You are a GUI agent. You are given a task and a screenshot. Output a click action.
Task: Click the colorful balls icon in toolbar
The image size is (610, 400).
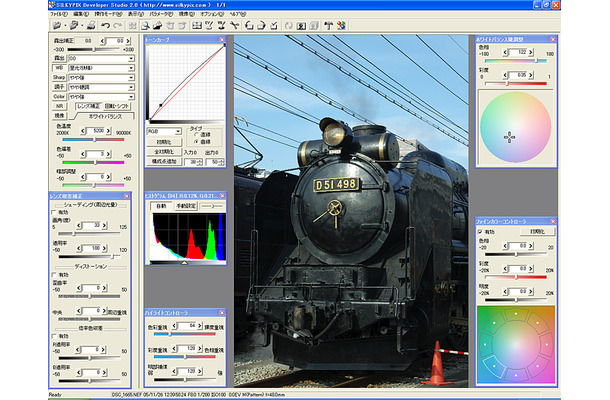341,26
